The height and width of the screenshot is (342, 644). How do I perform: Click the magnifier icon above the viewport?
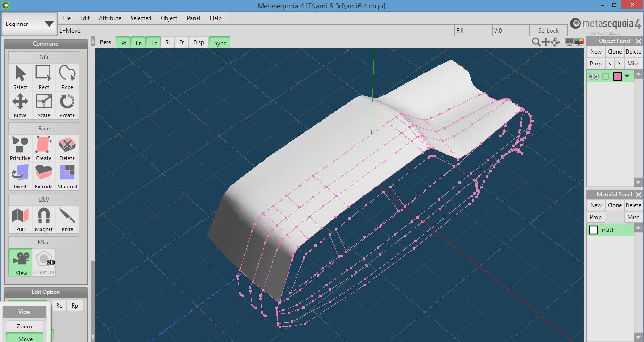[x=536, y=42]
